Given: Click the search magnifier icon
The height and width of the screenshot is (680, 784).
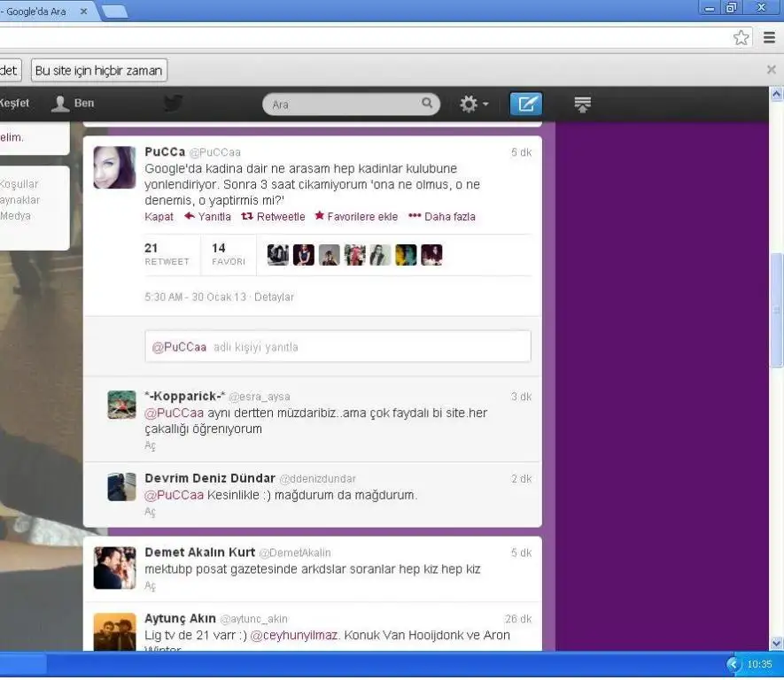Looking at the screenshot, I should point(426,103).
